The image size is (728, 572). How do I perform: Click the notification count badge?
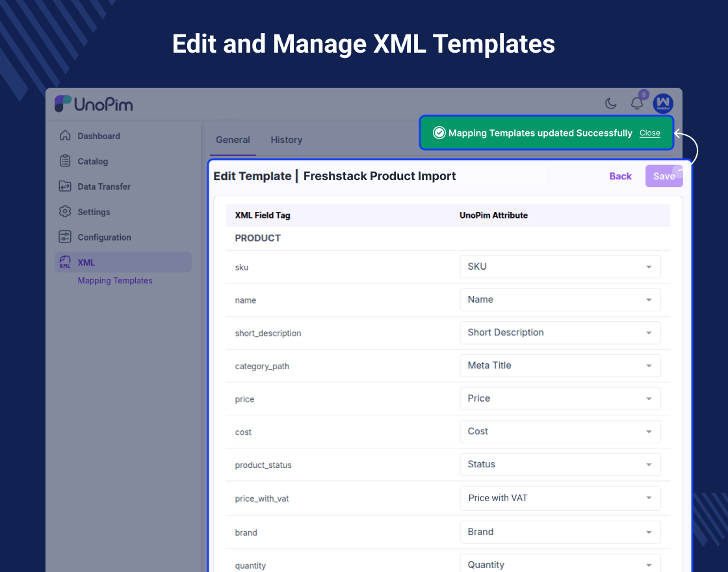(x=643, y=95)
